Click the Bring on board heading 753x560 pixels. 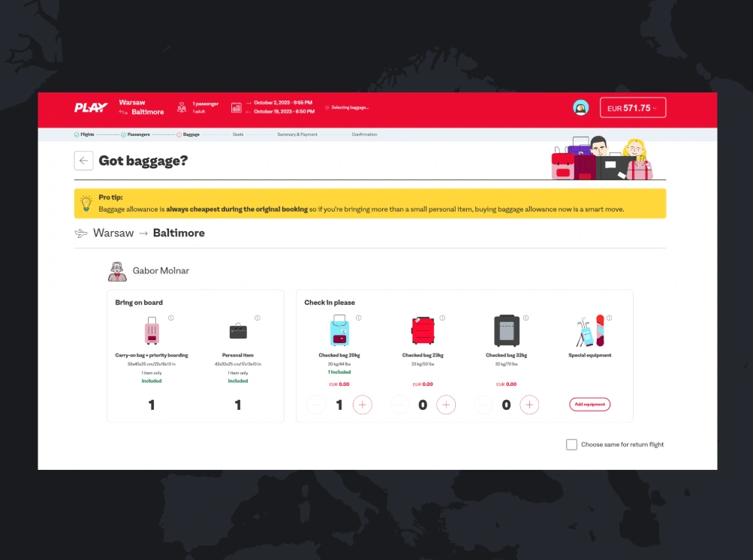click(139, 303)
